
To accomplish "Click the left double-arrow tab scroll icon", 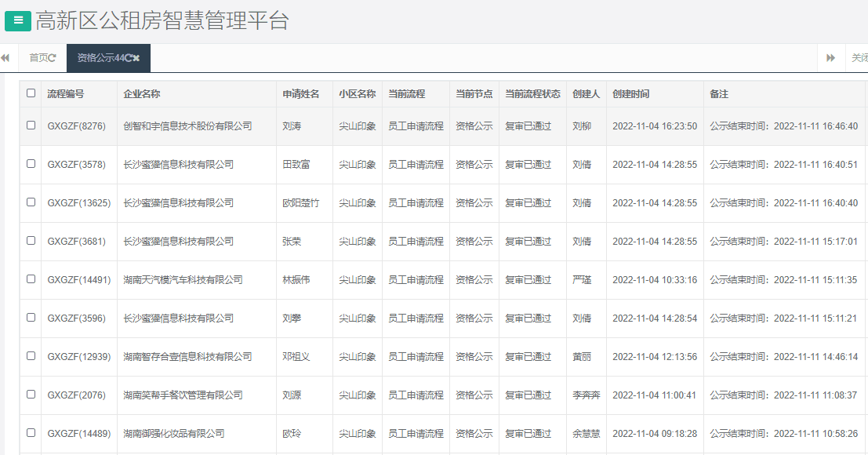I will pyautogui.click(x=6, y=57).
